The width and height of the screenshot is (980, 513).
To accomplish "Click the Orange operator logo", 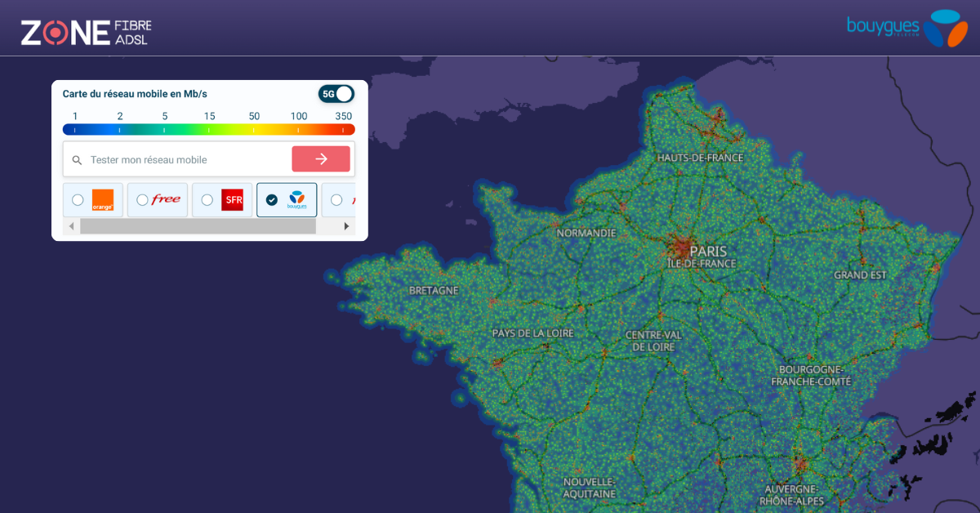I will coord(102,199).
